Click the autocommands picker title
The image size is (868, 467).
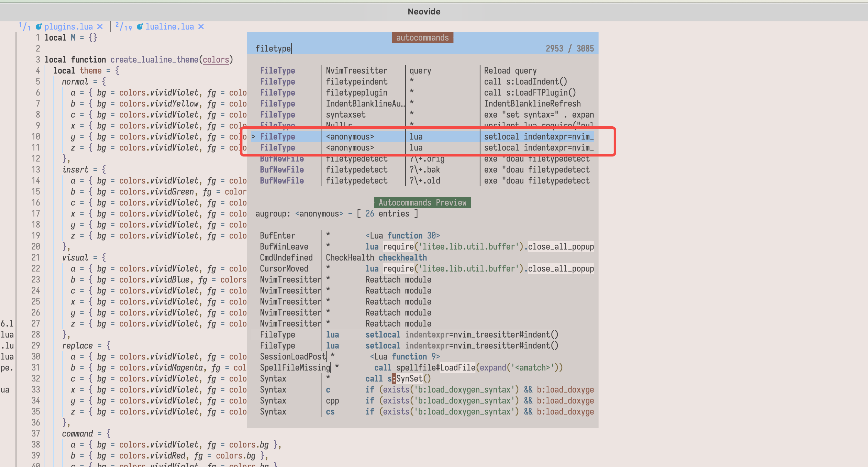point(422,37)
